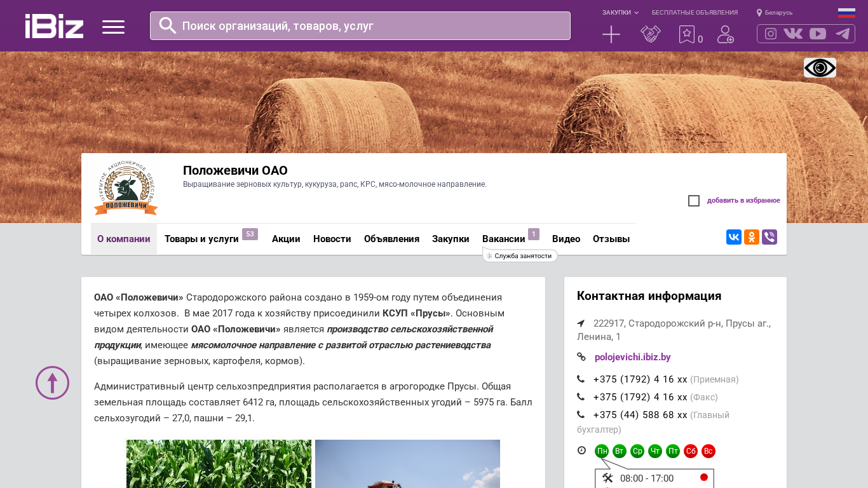Click the user registration icon
Viewport: 868px width, 488px height.
click(726, 34)
